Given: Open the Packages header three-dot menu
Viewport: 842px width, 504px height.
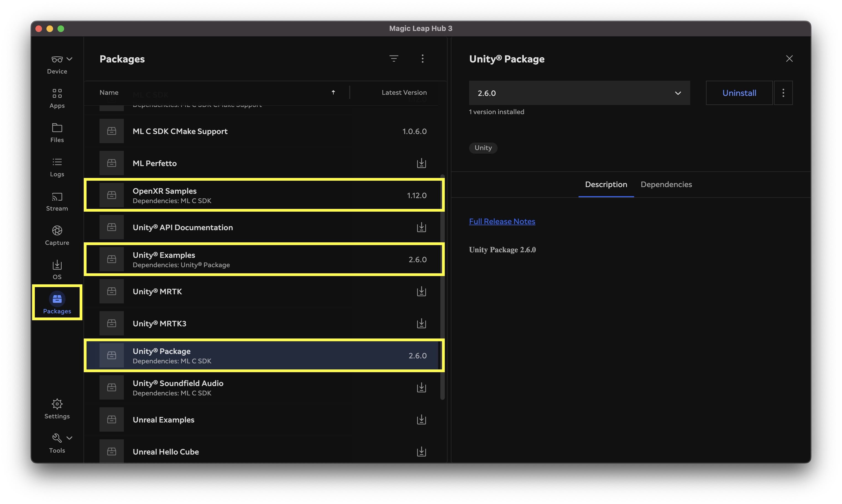Looking at the screenshot, I should coord(423,59).
